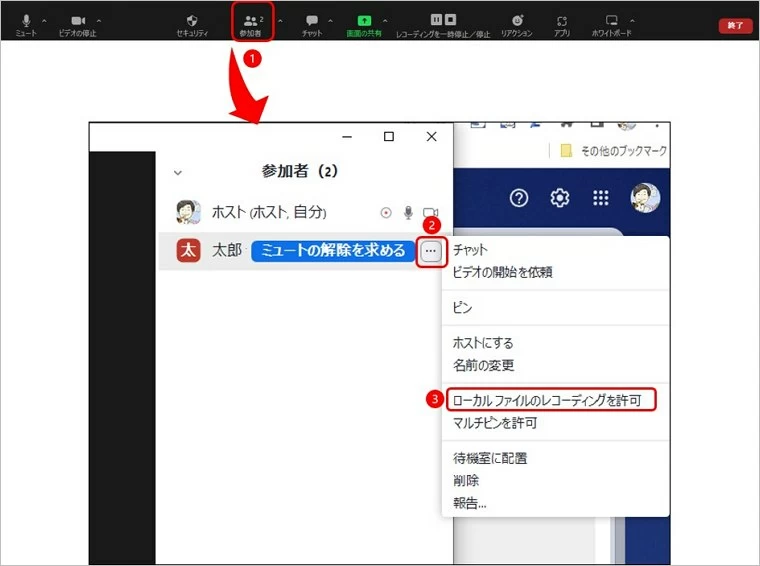
Task: Minimize the participants window
Action: tap(347, 137)
